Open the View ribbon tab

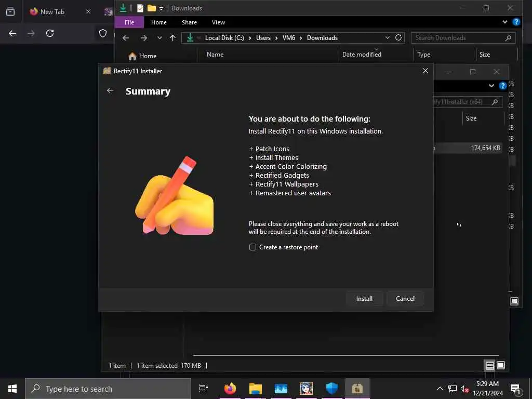[218, 22]
